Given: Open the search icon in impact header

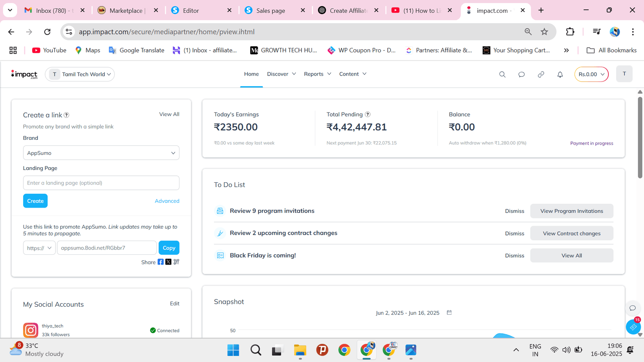Looking at the screenshot, I should coord(502,74).
